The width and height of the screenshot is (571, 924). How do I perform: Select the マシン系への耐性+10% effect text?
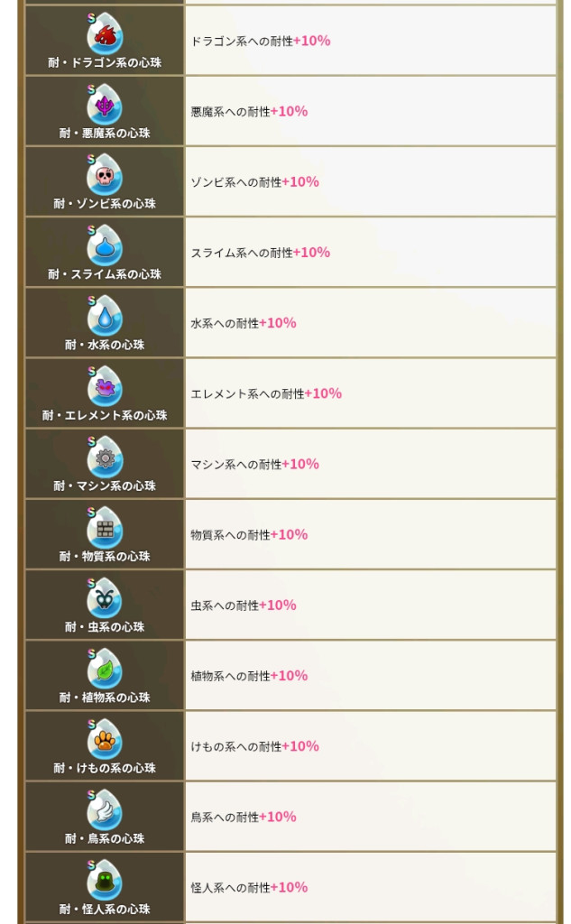(x=254, y=464)
